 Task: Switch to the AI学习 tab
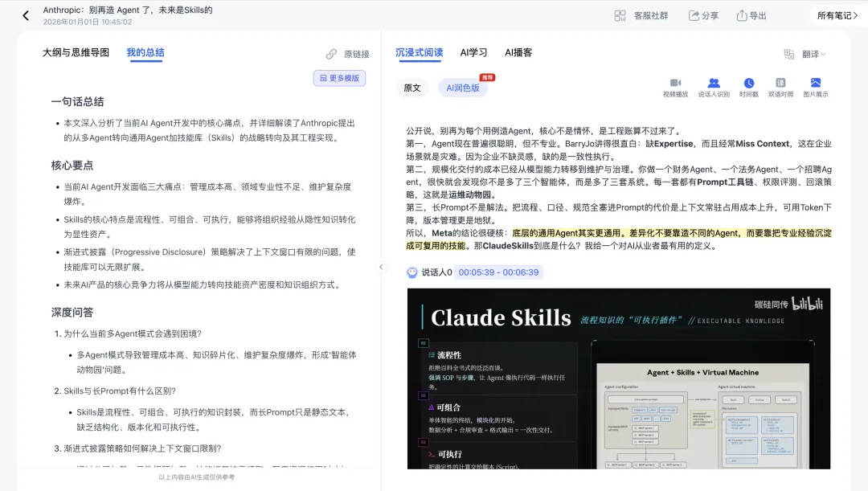pyautogui.click(x=474, y=52)
